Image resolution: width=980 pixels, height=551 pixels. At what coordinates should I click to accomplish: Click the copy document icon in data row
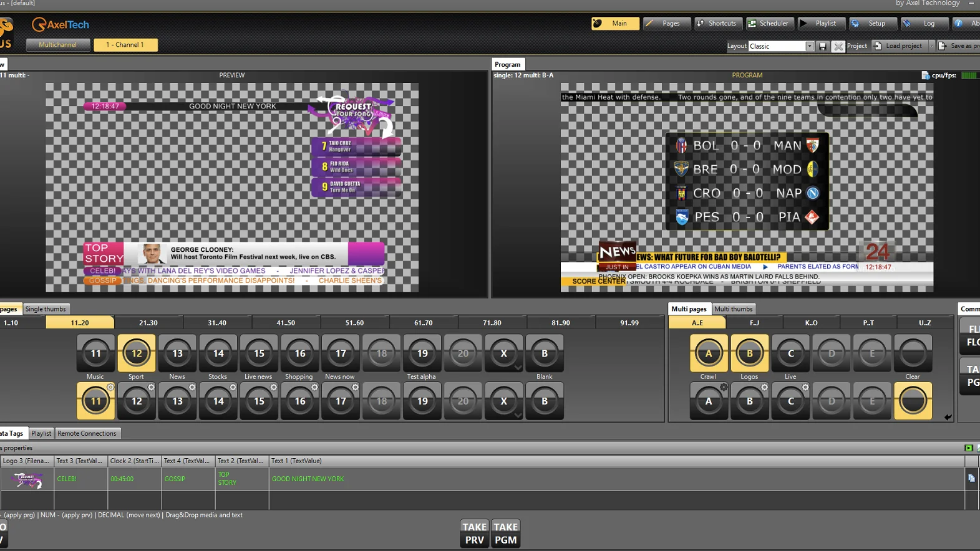click(971, 478)
